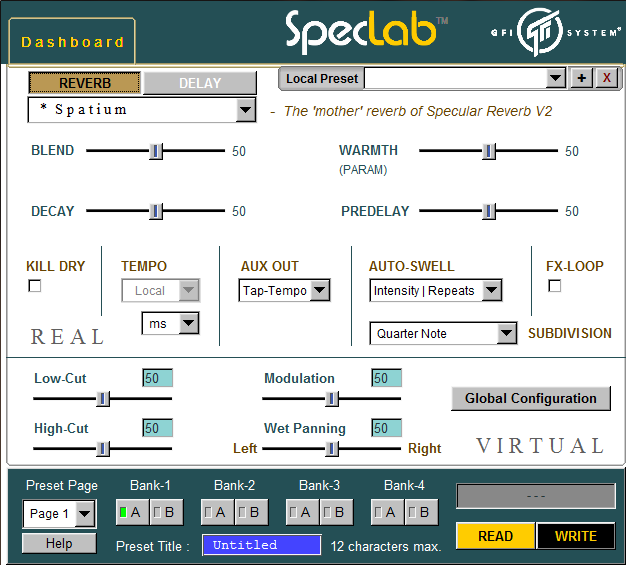
Task: Click the BLEND value 50
Action: [239, 151]
